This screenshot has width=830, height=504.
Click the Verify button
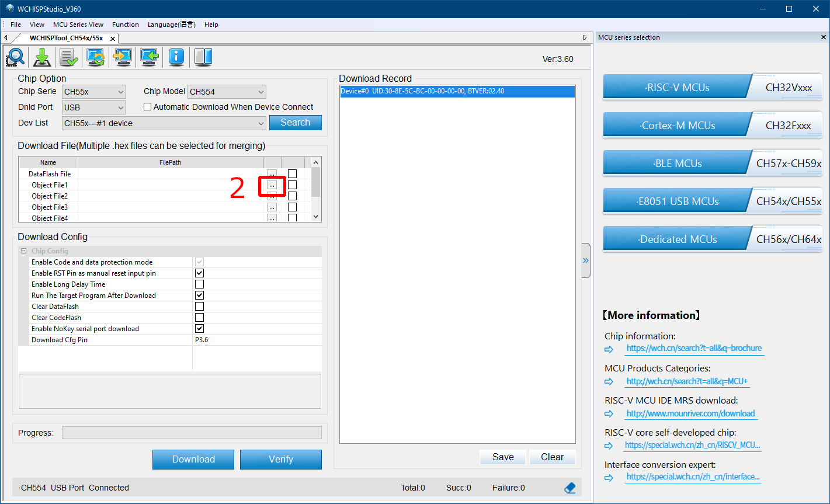click(280, 460)
